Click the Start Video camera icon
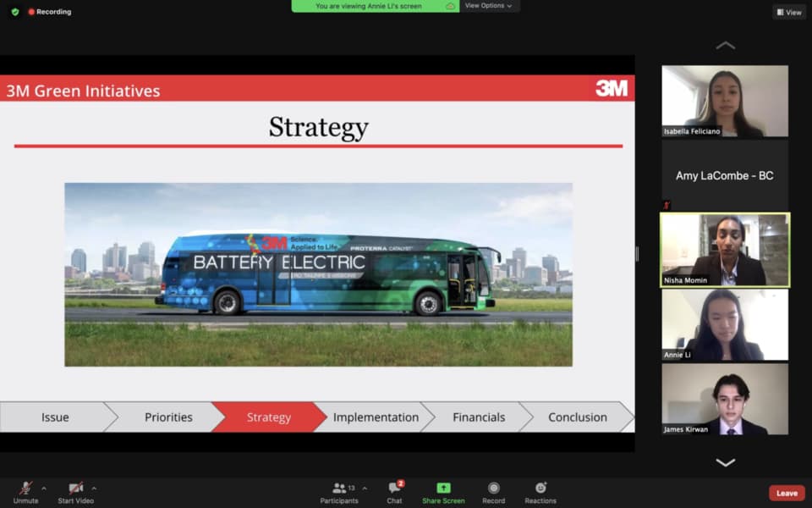 tap(75, 488)
